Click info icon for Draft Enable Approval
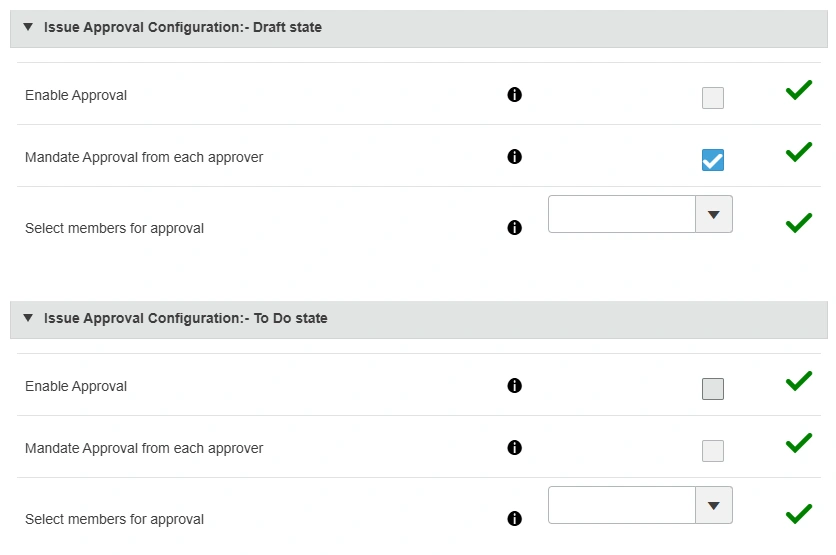The height and width of the screenshot is (555, 836). tap(515, 95)
